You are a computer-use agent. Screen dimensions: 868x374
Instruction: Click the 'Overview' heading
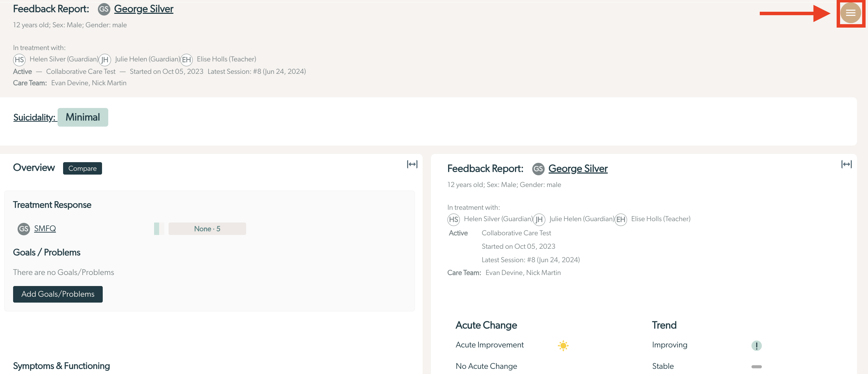tap(34, 168)
